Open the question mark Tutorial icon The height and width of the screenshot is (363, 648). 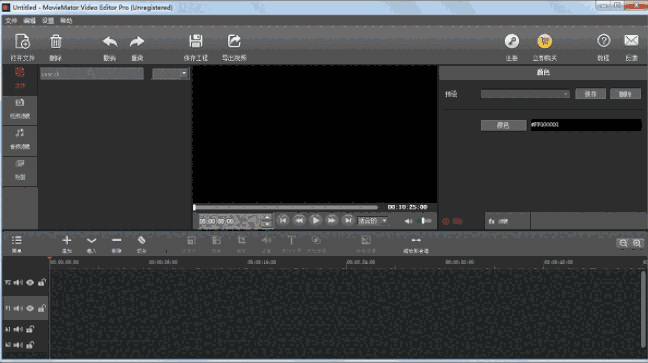click(x=603, y=41)
